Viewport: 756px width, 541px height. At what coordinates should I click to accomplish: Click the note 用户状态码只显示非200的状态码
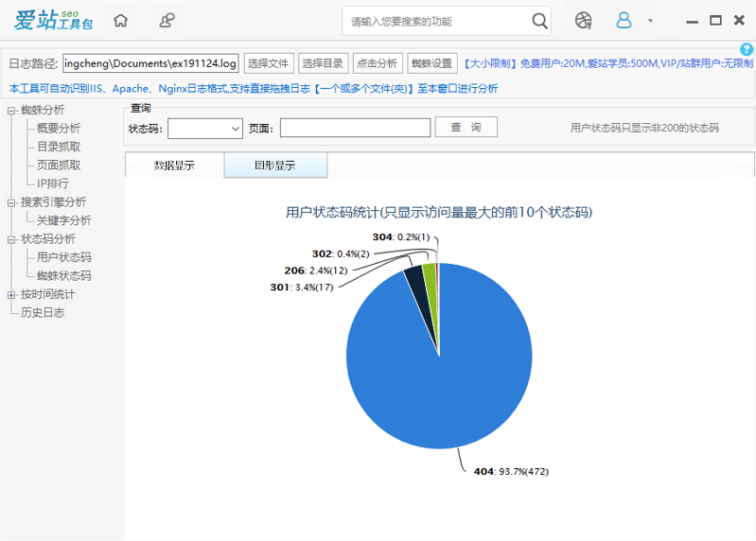pos(644,128)
